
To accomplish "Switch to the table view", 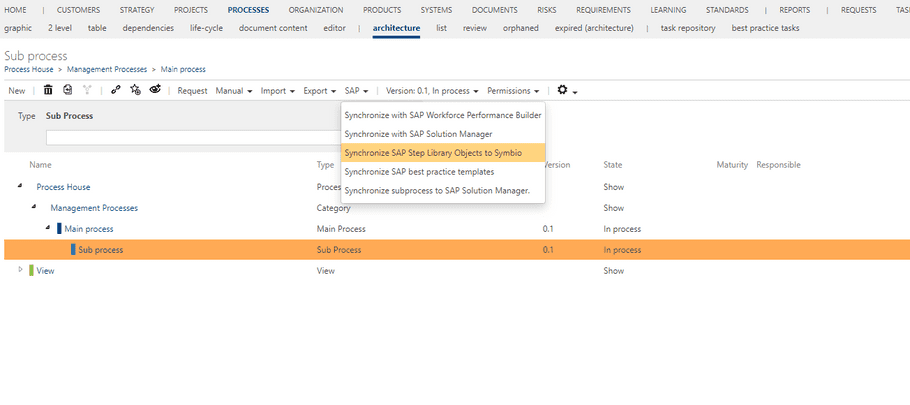I will 97,28.
